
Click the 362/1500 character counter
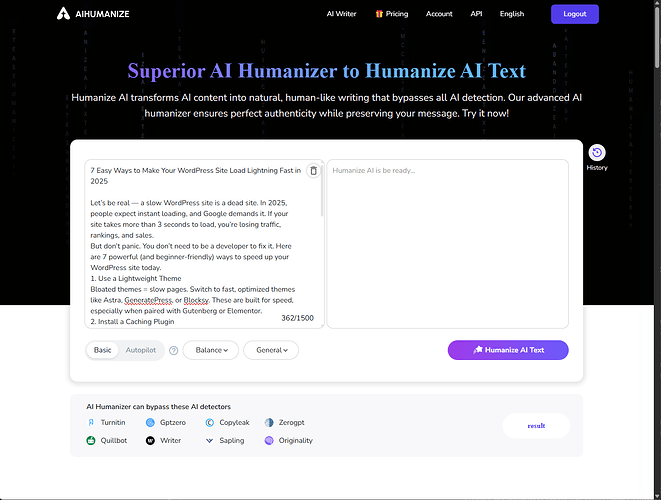297,318
